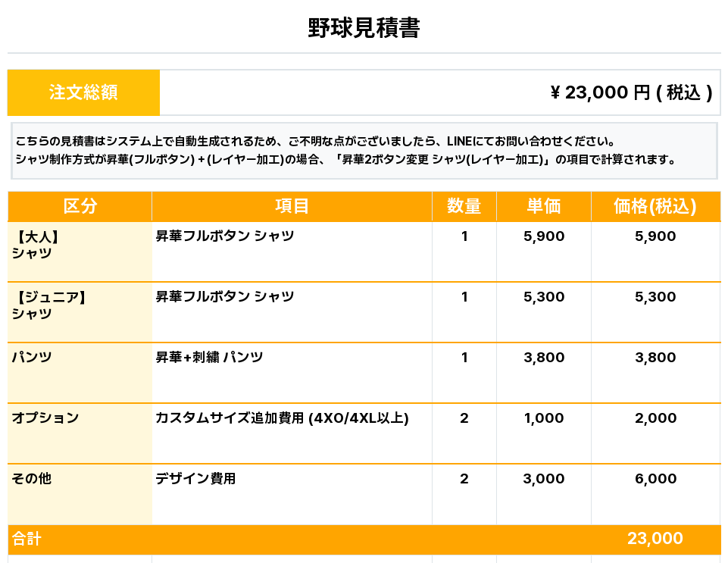Click the 単価 column header
The height and width of the screenshot is (563, 728).
coord(543,206)
